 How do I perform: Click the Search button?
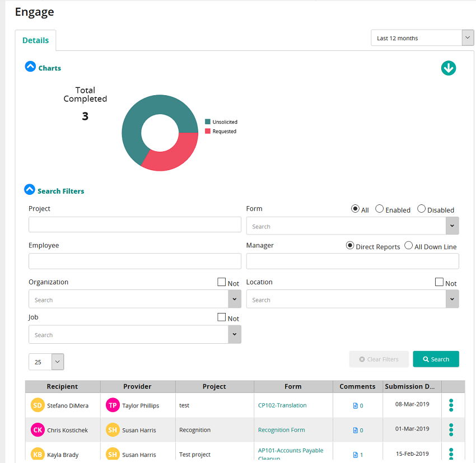[x=436, y=359]
